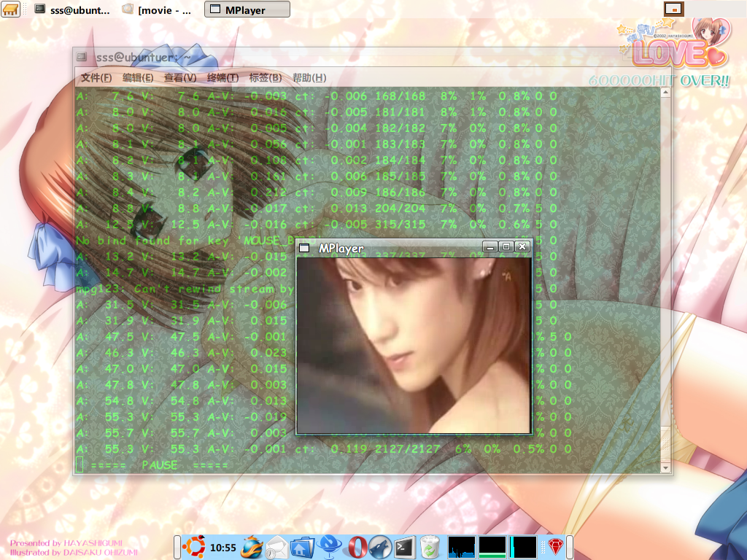This screenshot has height=560, width=747.
Task: Switch to the sss@ubunt... terminal taskbar entry
Action: 72,9
